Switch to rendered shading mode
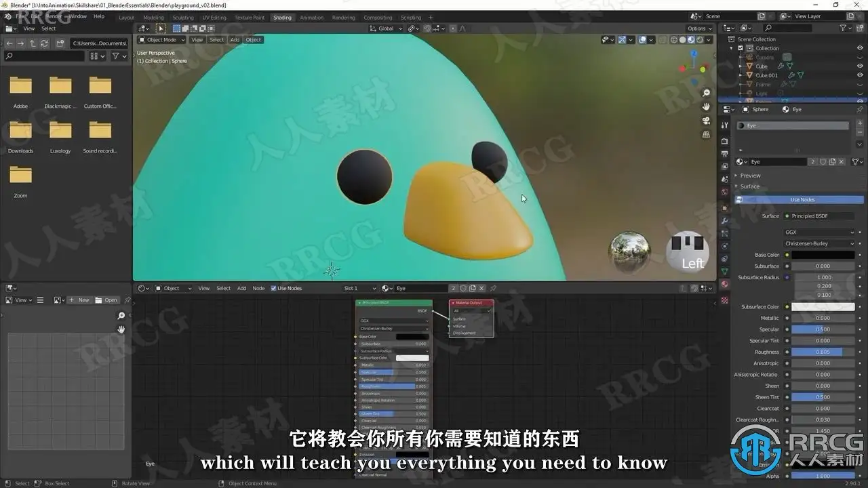 (x=700, y=39)
